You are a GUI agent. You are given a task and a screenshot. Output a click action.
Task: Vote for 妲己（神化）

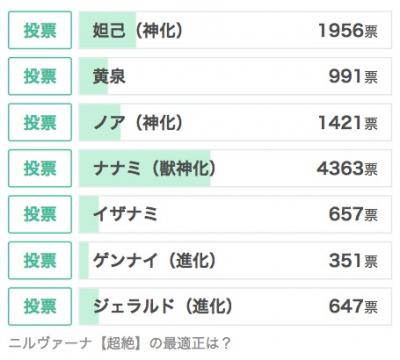coord(40,30)
